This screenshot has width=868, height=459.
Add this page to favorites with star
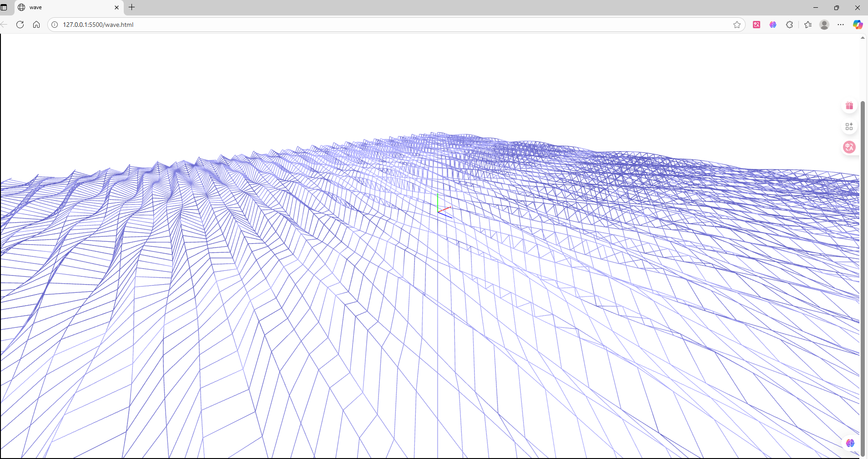point(737,25)
